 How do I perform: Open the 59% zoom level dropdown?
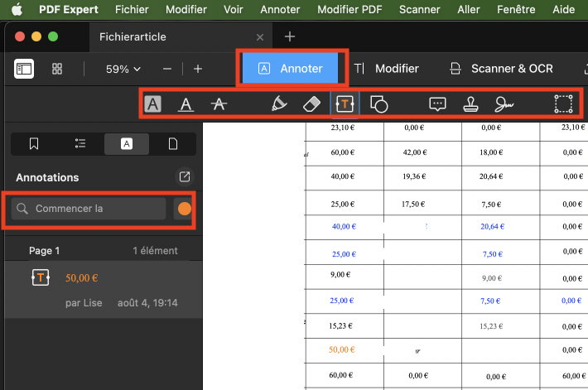(123, 69)
